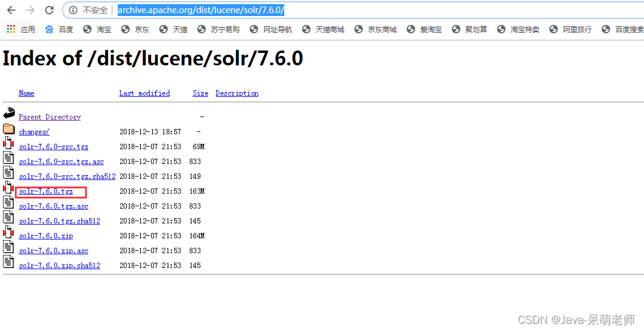Open the 京东 bookmark

pyautogui.click(x=135, y=29)
